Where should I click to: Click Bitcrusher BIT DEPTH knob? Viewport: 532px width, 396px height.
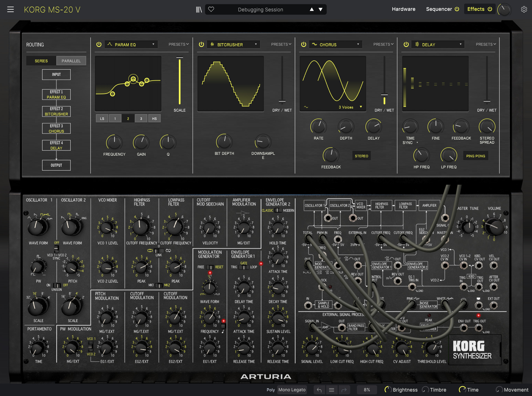(224, 142)
